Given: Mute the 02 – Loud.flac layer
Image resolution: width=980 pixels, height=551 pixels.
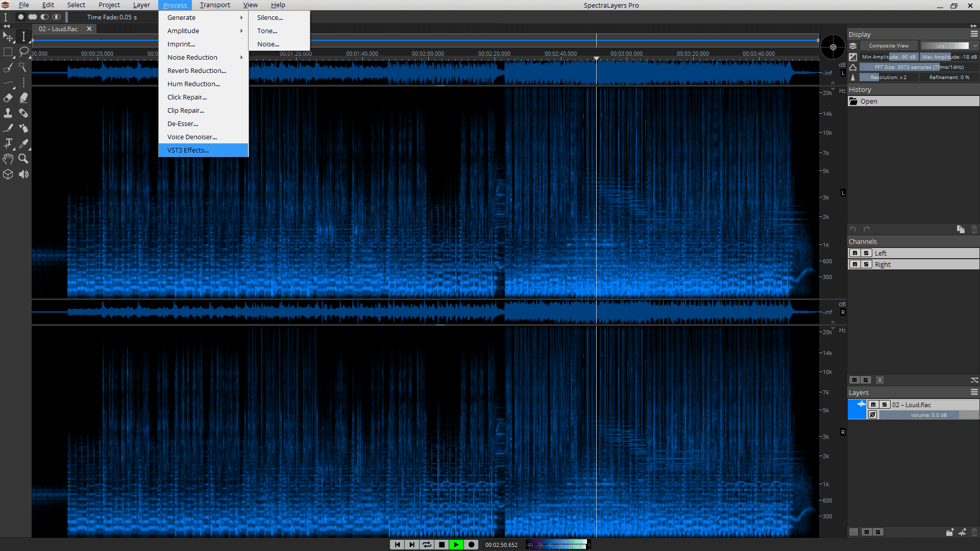Looking at the screenshot, I should pyautogui.click(x=873, y=405).
